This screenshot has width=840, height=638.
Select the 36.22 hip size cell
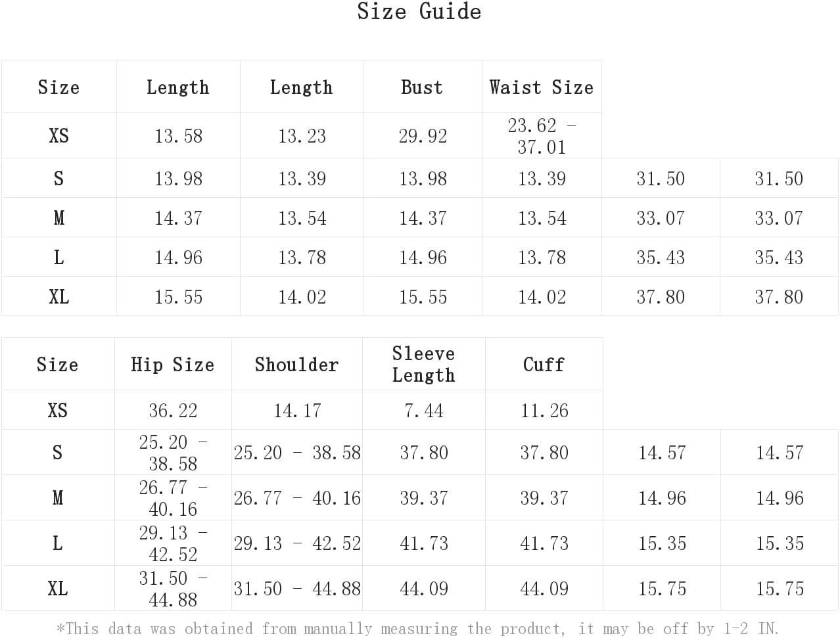(x=173, y=410)
